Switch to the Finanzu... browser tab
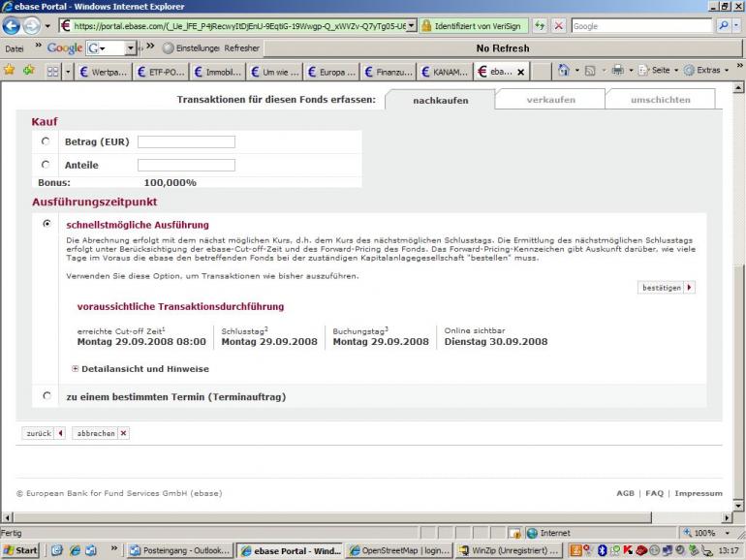 (389, 72)
